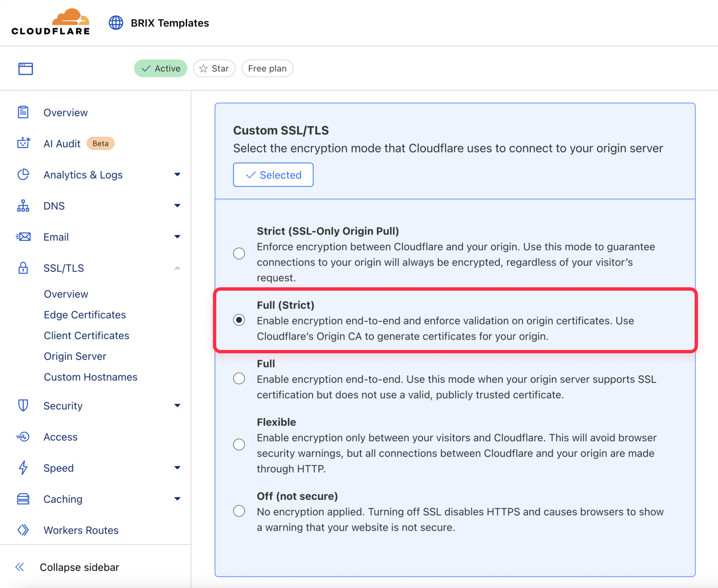Click the star icon in the Star button
This screenshot has height=588, width=718.
coord(203,68)
